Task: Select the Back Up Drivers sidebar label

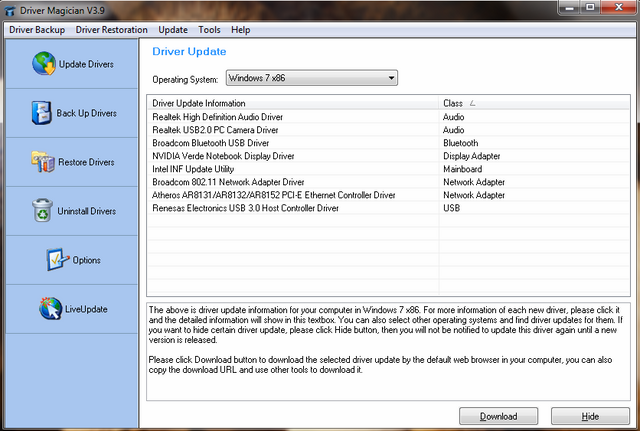Action: point(87,113)
